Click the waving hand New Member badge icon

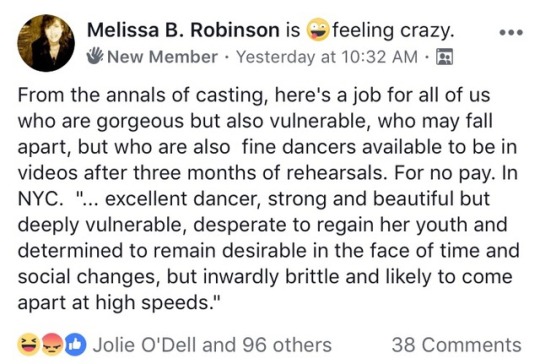(95, 56)
